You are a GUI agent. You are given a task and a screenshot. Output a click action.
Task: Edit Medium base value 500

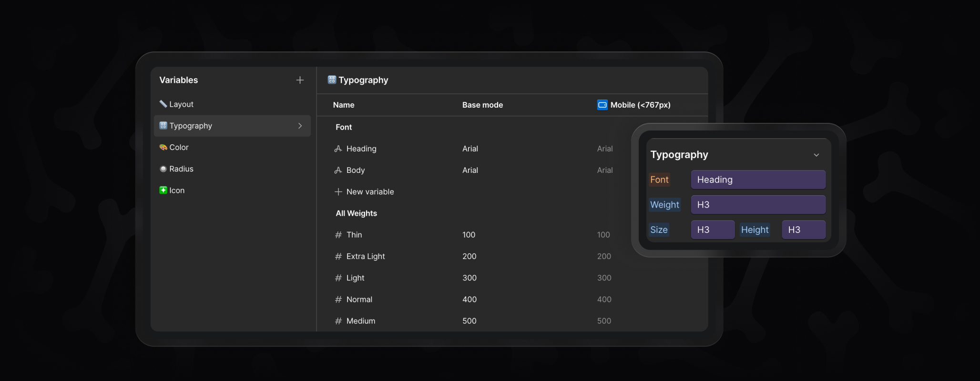470,321
